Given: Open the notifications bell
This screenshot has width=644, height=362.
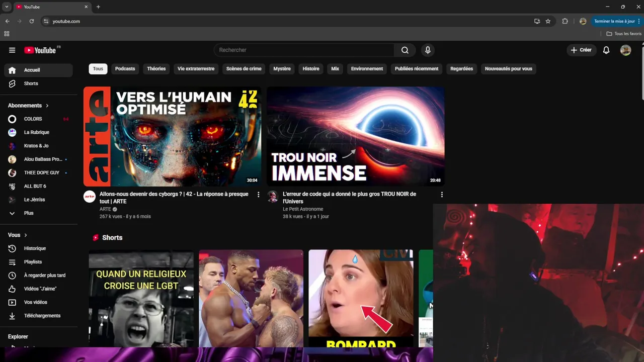Looking at the screenshot, I should click(x=606, y=50).
